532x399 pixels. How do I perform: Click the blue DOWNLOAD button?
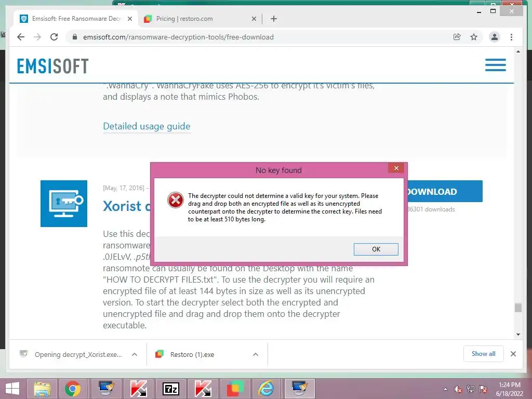click(x=445, y=191)
